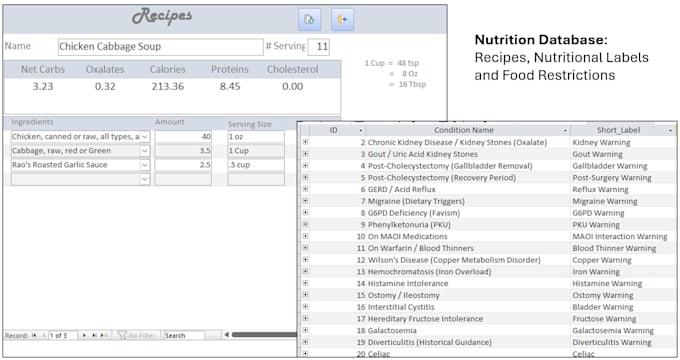Click the No Filter indicator

[x=136, y=335]
